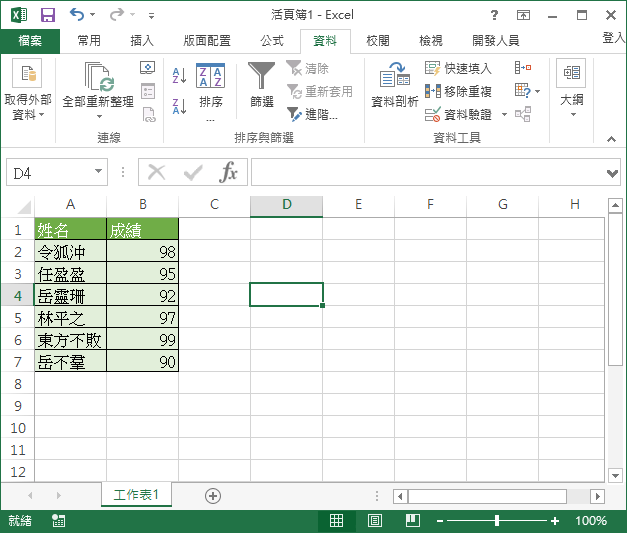Select row 4 header
The width and height of the screenshot is (627, 533).
pyautogui.click(x=18, y=295)
